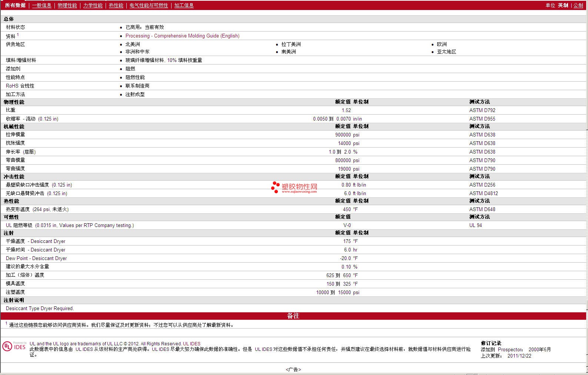Click the 欧洲 region entry
This screenshot has height=375, width=588.
[x=442, y=44]
